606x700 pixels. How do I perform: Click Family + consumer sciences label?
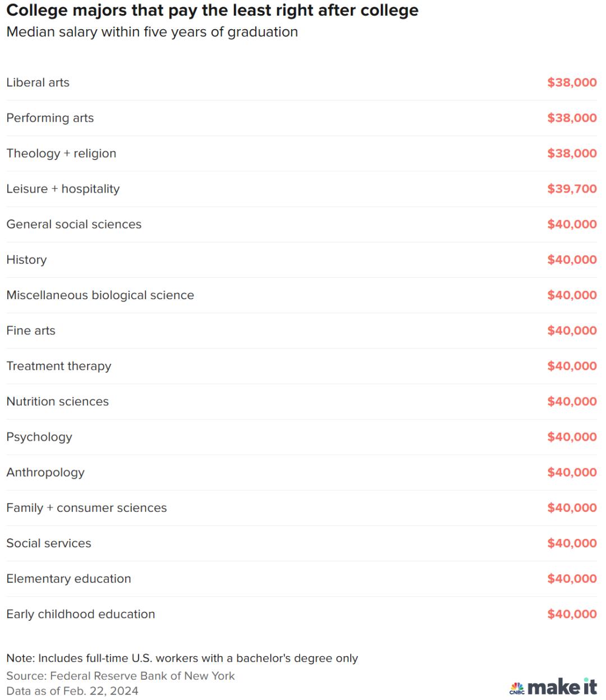tap(87, 507)
